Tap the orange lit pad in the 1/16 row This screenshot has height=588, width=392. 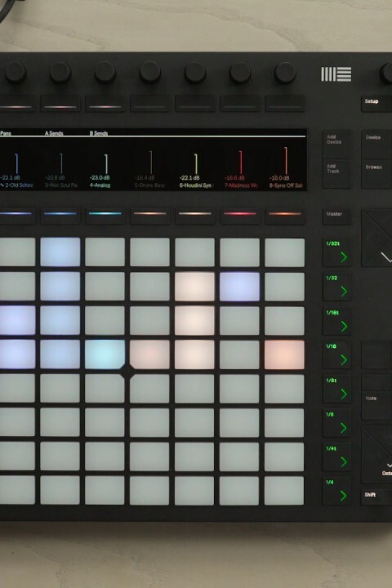(x=284, y=354)
